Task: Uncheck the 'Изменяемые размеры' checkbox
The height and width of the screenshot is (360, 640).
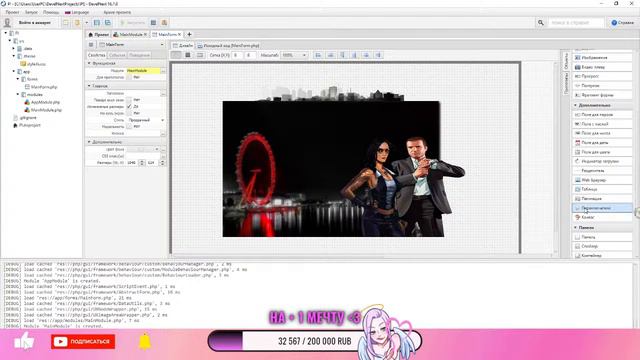Action: [x=129, y=107]
